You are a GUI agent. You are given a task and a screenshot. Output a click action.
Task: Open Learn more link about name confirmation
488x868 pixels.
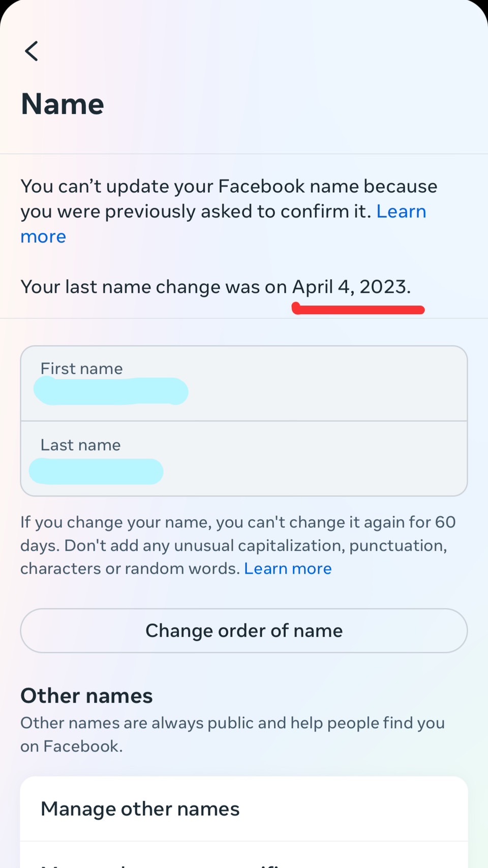coord(401,212)
